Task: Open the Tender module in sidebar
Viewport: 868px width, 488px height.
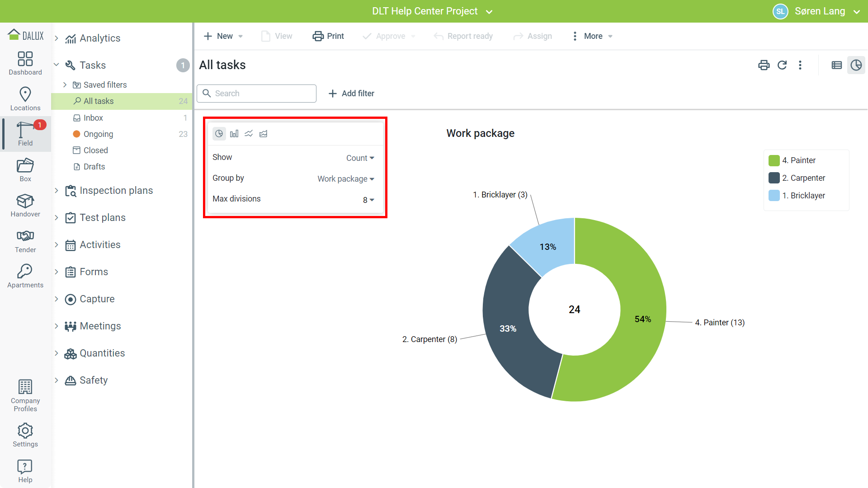Action: coord(25,241)
